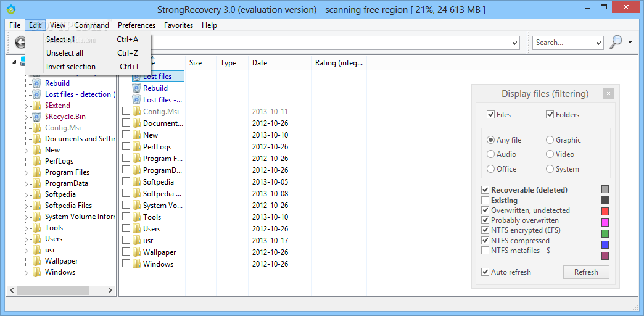Collapse the root drive tree node
This screenshot has width=644, height=316.
point(15,61)
